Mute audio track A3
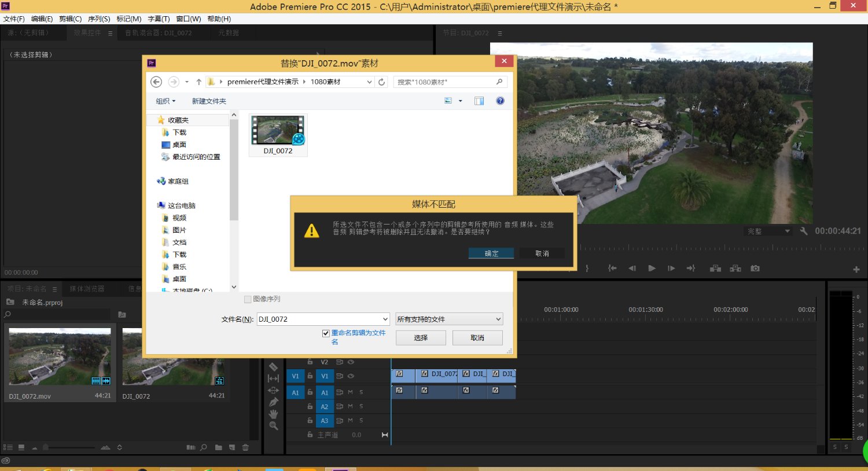 pos(350,421)
